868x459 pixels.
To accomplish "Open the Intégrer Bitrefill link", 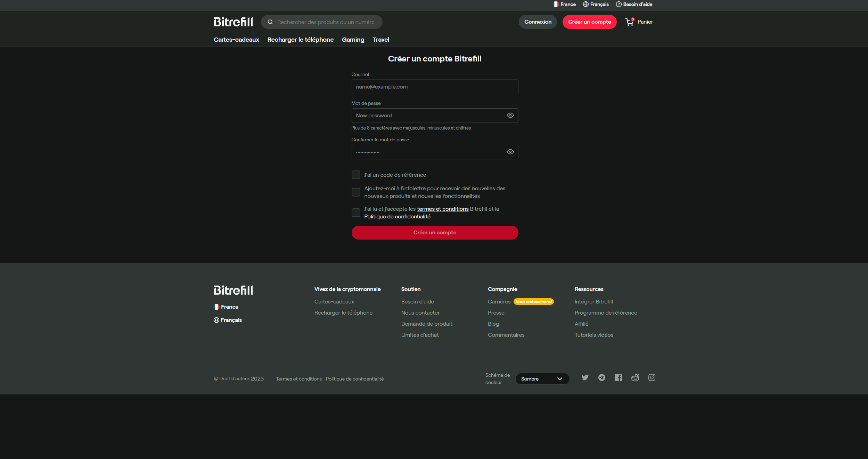I will pyautogui.click(x=594, y=302).
